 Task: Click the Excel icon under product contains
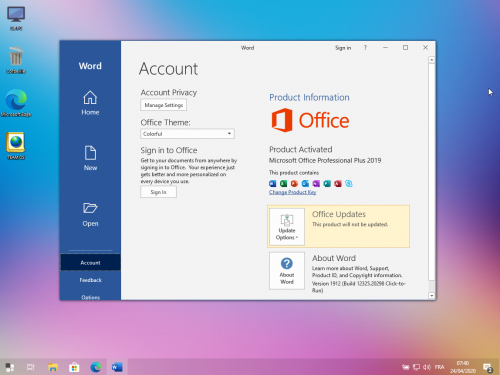tap(283, 184)
